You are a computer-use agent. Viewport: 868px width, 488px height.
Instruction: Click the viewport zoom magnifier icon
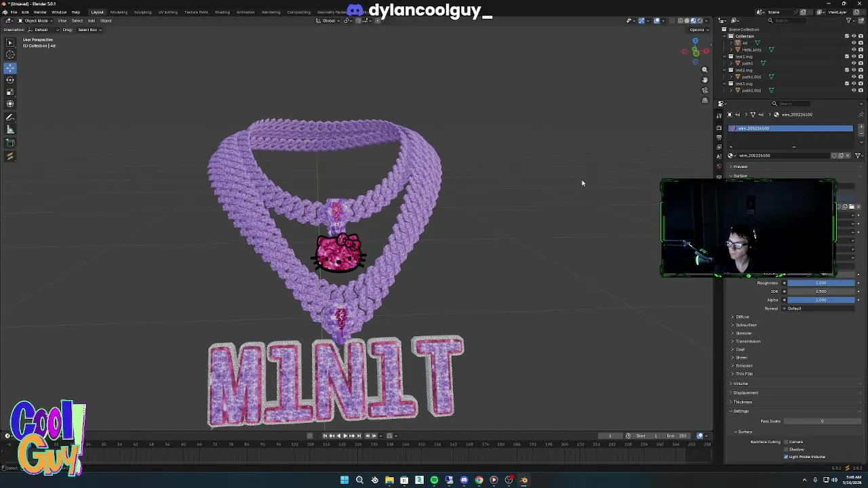705,70
